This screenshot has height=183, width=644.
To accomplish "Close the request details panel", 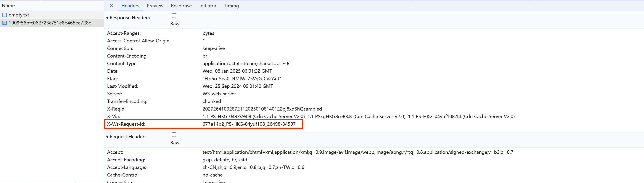I will [x=112, y=5].
